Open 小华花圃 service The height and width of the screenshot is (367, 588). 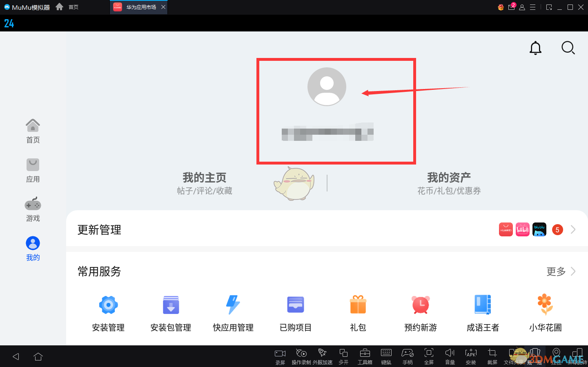click(x=546, y=314)
